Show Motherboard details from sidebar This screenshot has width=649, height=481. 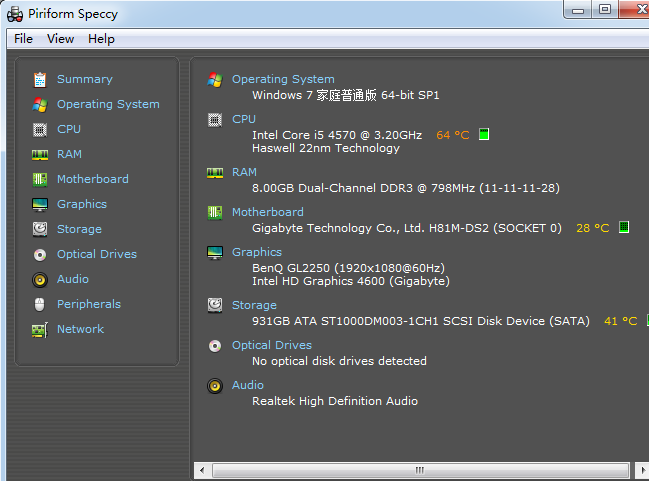point(93,179)
